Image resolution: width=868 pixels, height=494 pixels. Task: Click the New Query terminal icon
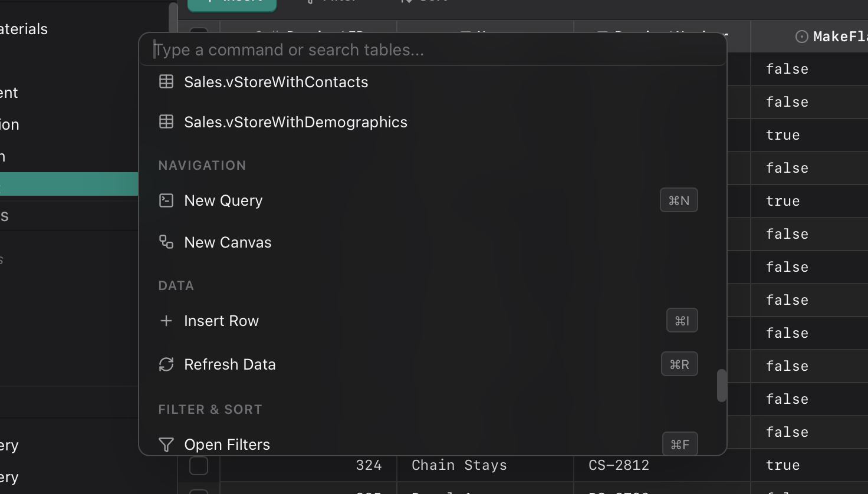[x=166, y=200]
